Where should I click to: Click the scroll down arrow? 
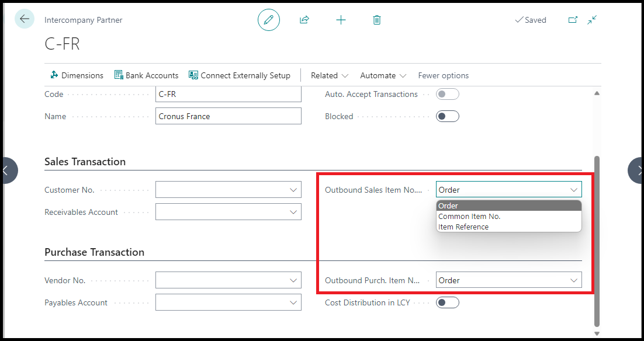click(597, 333)
